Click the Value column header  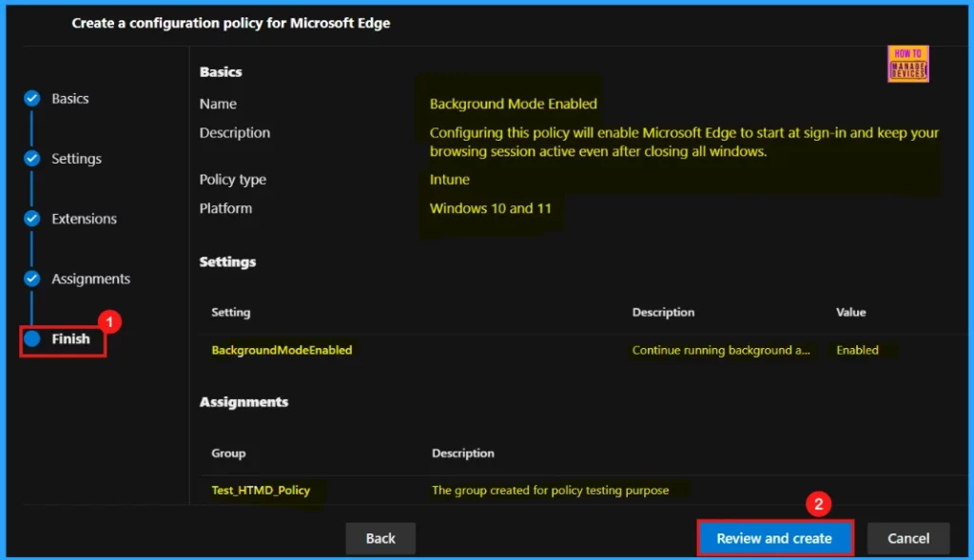pos(850,312)
